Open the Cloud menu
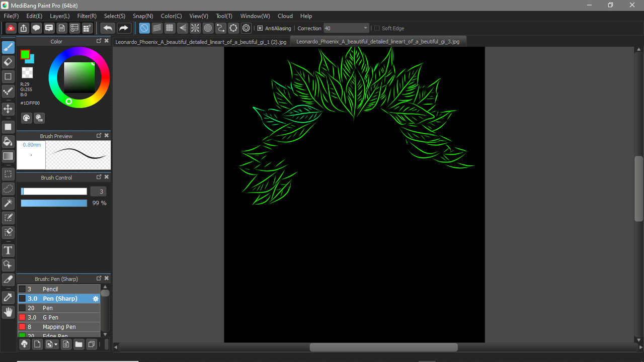The height and width of the screenshot is (362, 644). click(x=285, y=16)
